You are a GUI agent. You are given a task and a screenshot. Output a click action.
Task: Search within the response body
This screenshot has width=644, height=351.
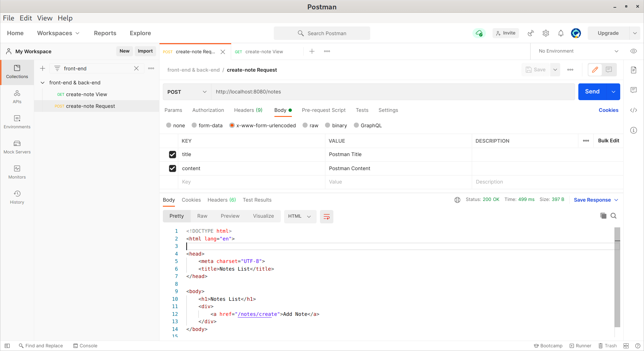[614, 216]
